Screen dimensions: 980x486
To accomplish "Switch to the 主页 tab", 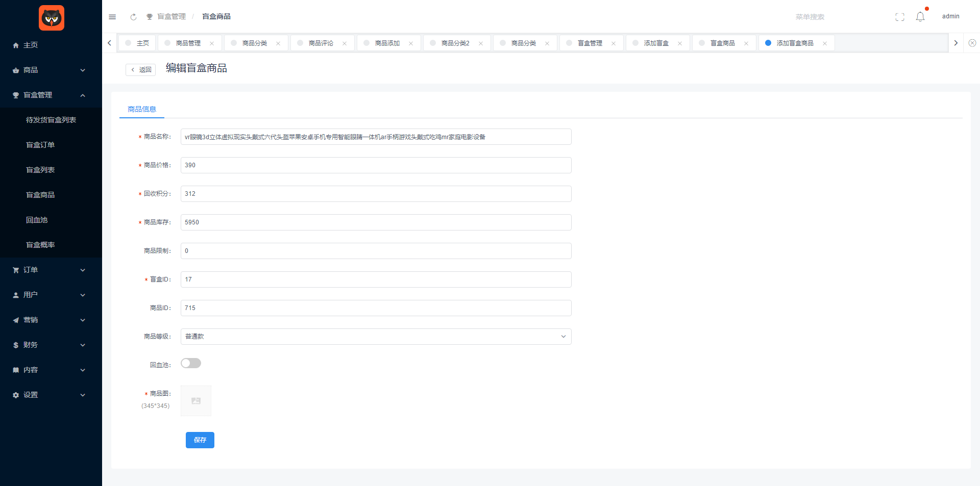I will [137, 43].
